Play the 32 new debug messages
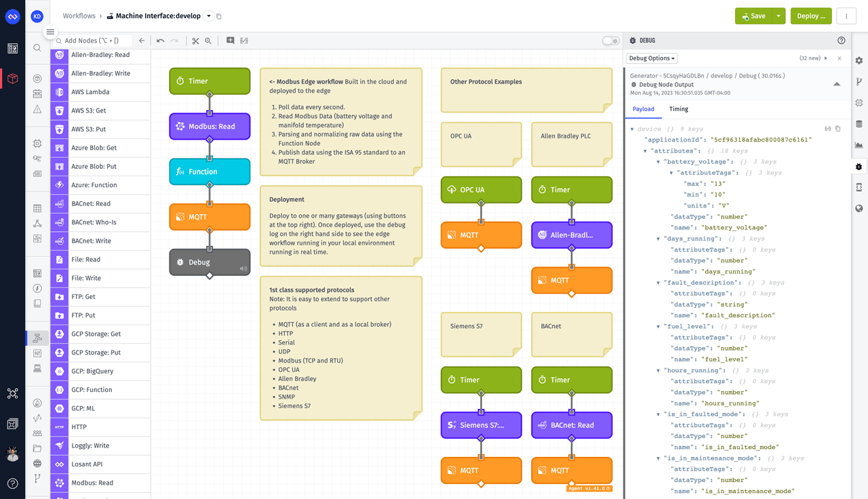868x499 pixels. 825,58
